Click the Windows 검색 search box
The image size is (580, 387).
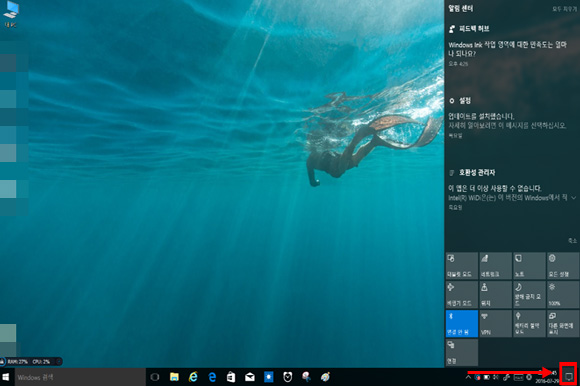[x=80, y=377]
